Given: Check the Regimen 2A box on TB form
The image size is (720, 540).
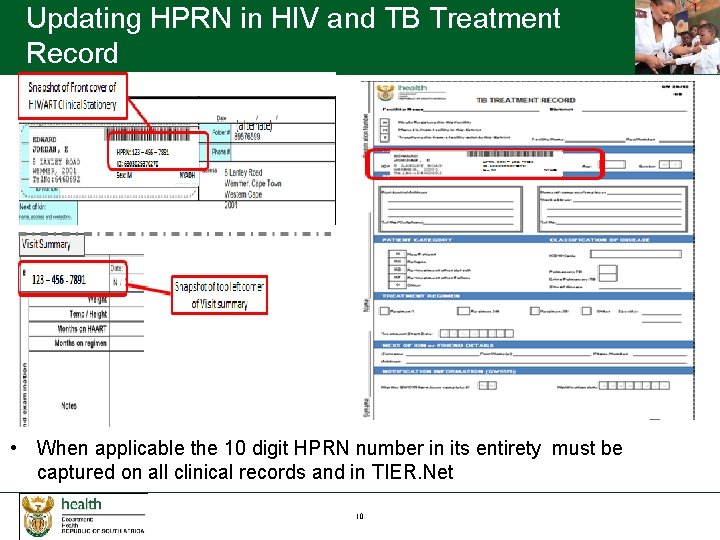Looking at the screenshot, I should click(x=463, y=311).
